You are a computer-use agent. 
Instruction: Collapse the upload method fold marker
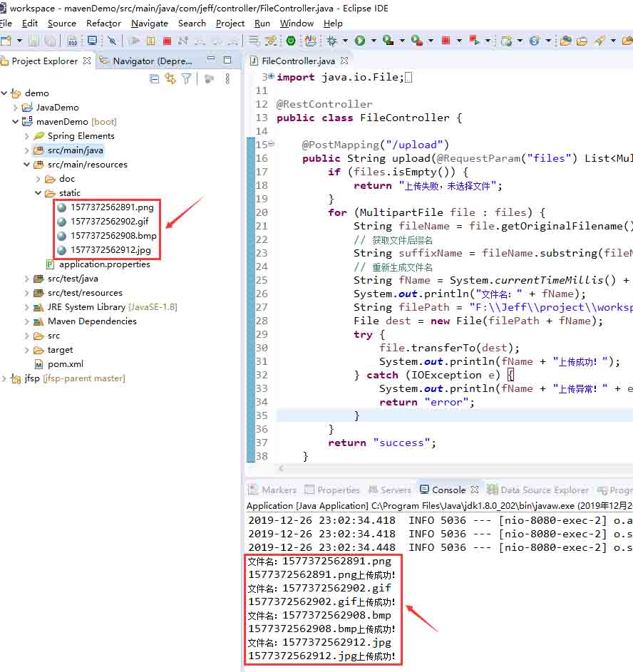tap(271, 145)
